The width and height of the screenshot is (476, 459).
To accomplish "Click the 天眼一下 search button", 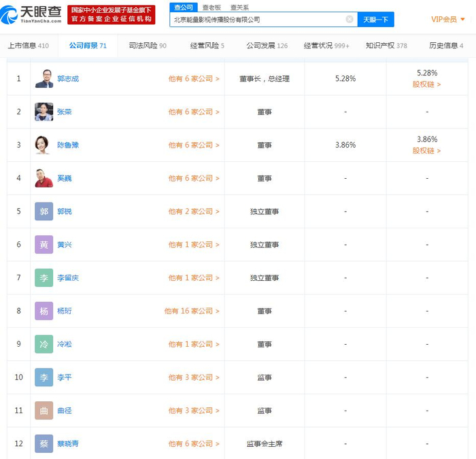I will (x=375, y=20).
